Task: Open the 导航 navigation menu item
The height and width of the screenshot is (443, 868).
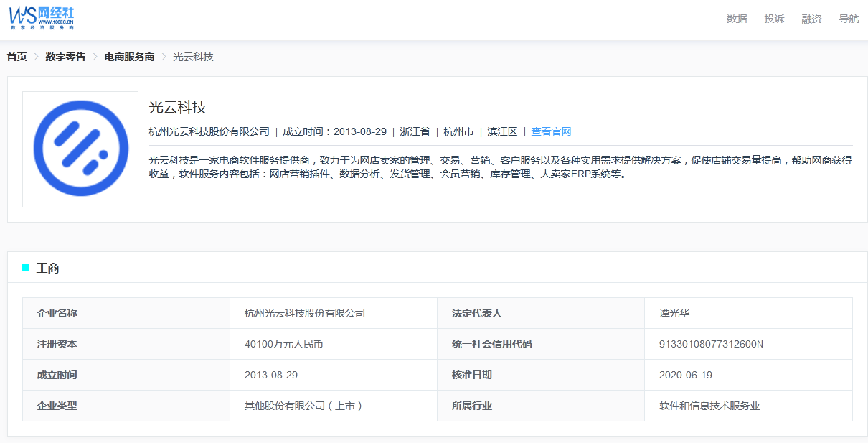Action: (x=849, y=19)
